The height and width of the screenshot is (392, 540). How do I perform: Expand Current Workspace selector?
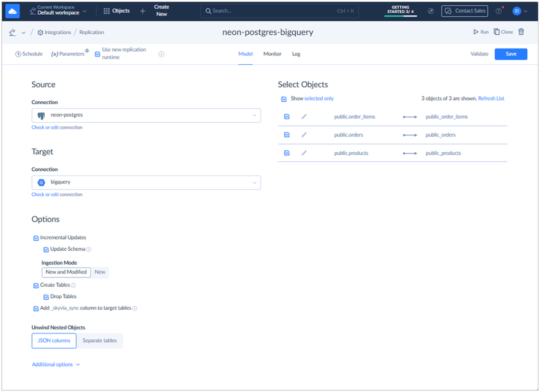(58, 11)
